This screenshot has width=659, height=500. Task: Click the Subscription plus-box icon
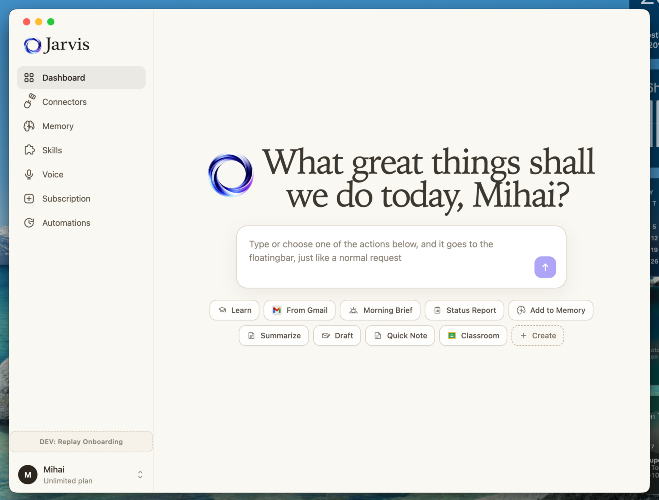29,199
